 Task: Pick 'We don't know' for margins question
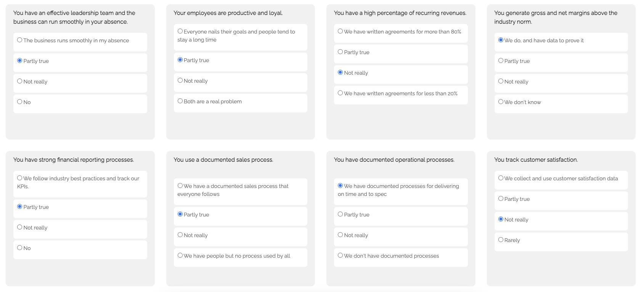point(501,102)
